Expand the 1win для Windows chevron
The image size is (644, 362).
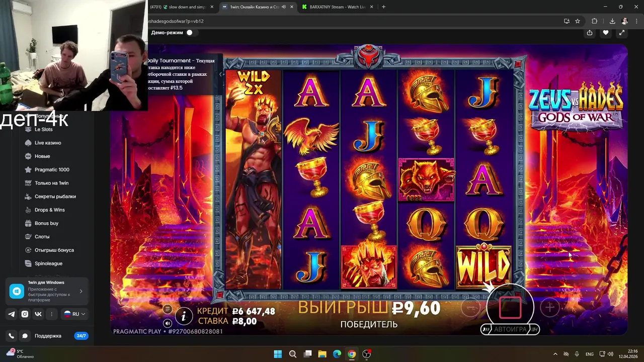(x=81, y=291)
